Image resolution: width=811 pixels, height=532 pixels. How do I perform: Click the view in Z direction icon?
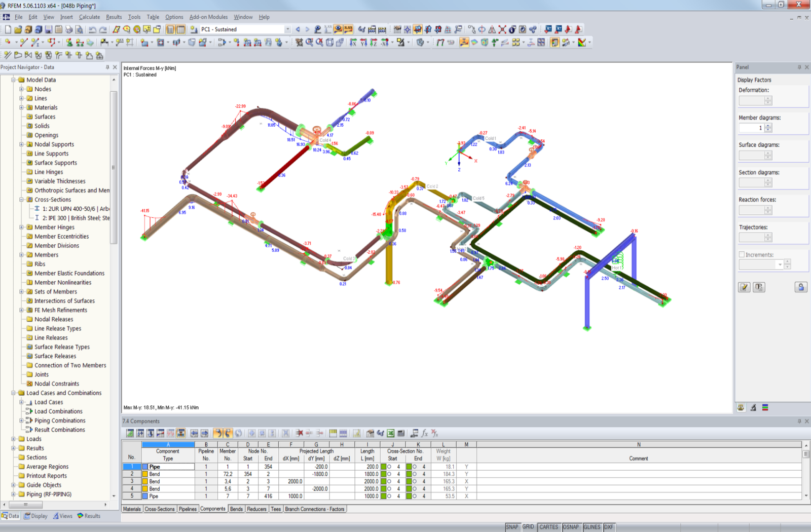pos(374,43)
